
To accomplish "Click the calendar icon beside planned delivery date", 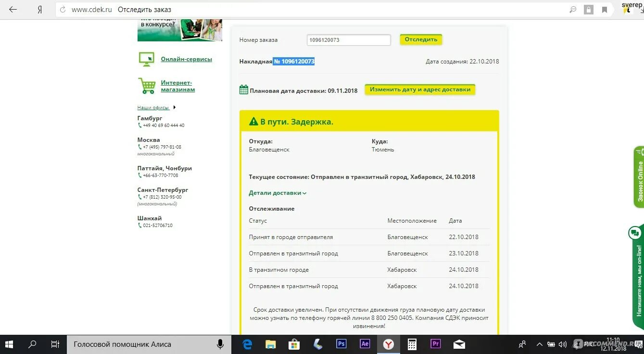I will tap(244, 90).
